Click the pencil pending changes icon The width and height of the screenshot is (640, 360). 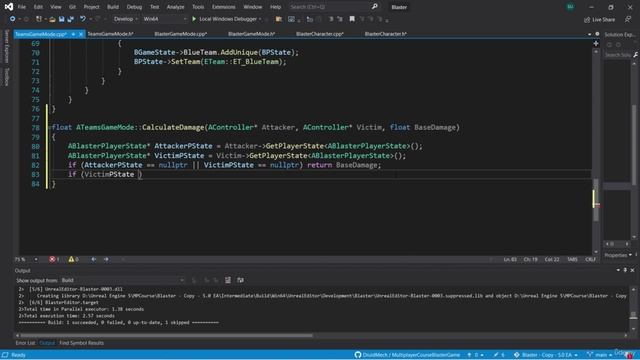496,355
